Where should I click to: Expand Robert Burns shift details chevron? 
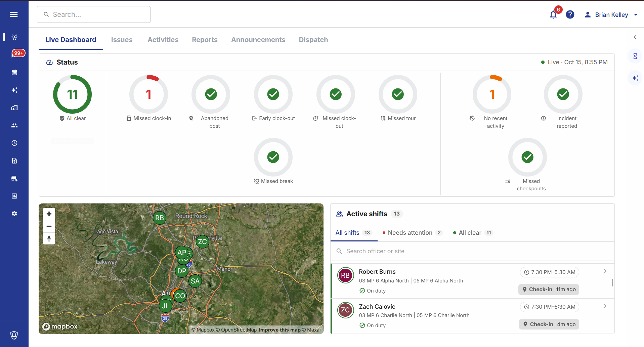(x=605, y=271)
